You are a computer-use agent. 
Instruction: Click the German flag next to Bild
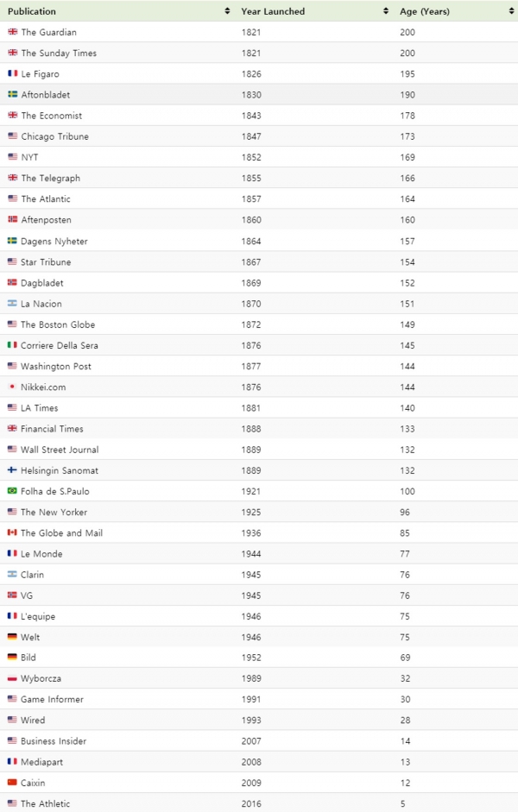[12, 658]
